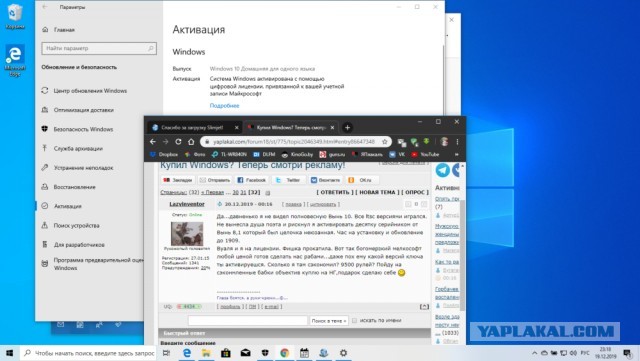Open Оптимизация доставки section
Viewport: 640px width, 361px height.
point(78,110)
